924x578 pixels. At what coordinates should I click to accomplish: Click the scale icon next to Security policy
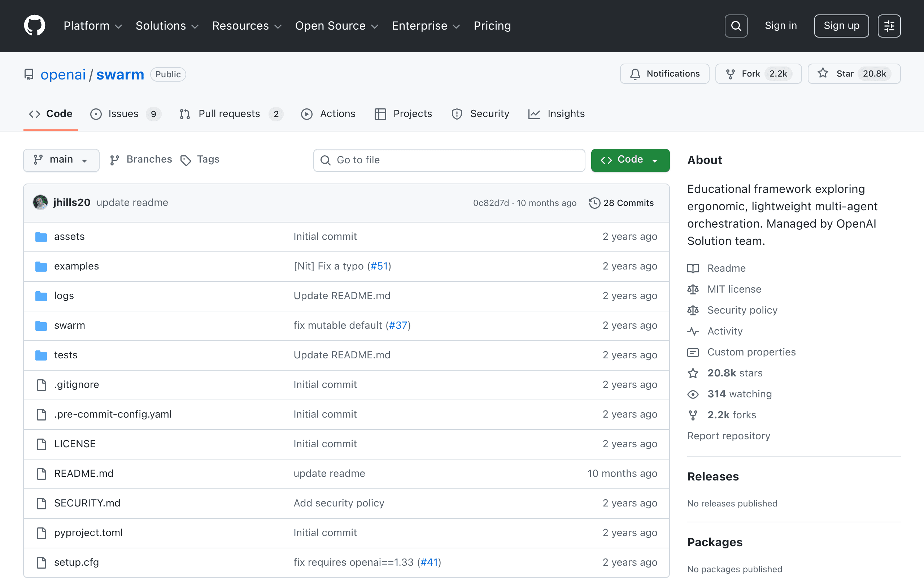693,310
